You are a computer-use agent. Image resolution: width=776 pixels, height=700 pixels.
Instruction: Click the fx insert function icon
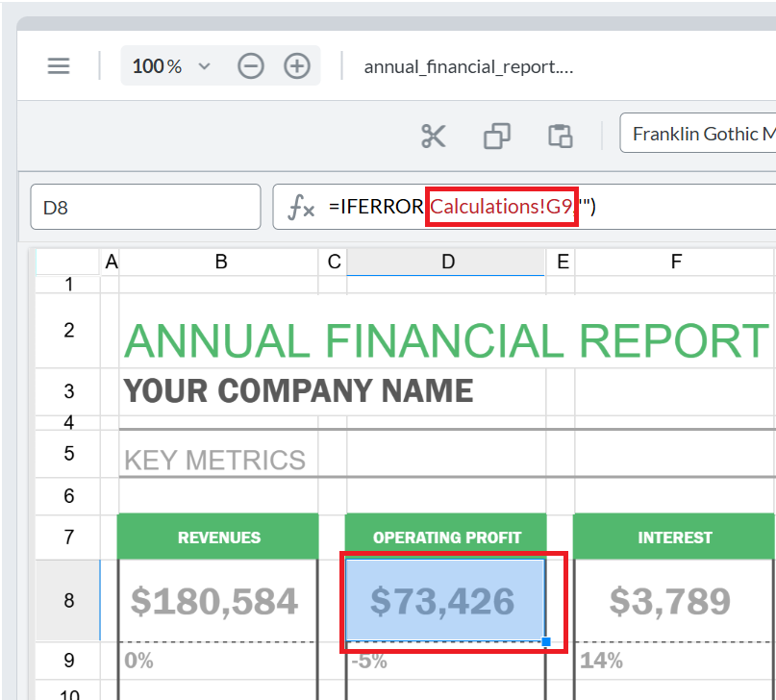[x=302, y=207]
